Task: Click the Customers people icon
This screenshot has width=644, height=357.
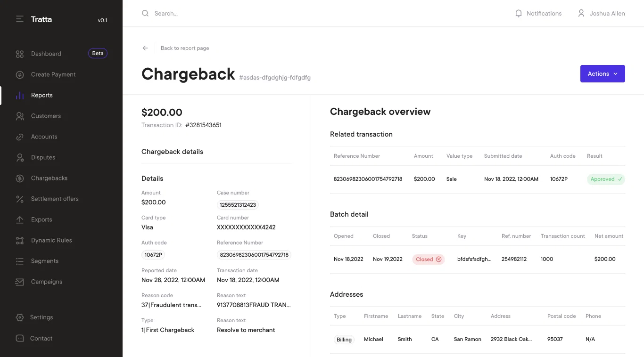Action: (x=19, y=116)
